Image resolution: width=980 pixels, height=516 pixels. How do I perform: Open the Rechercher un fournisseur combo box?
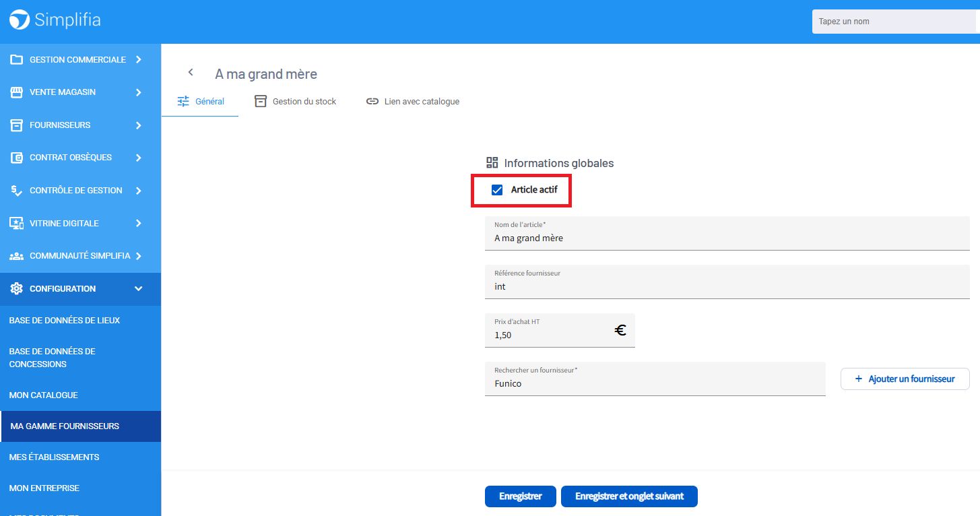[655, 379]
